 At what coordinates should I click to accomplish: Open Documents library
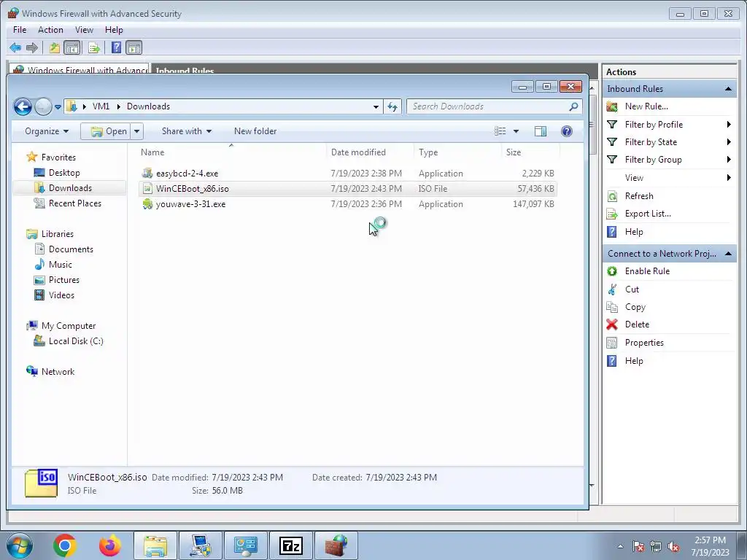71,249
